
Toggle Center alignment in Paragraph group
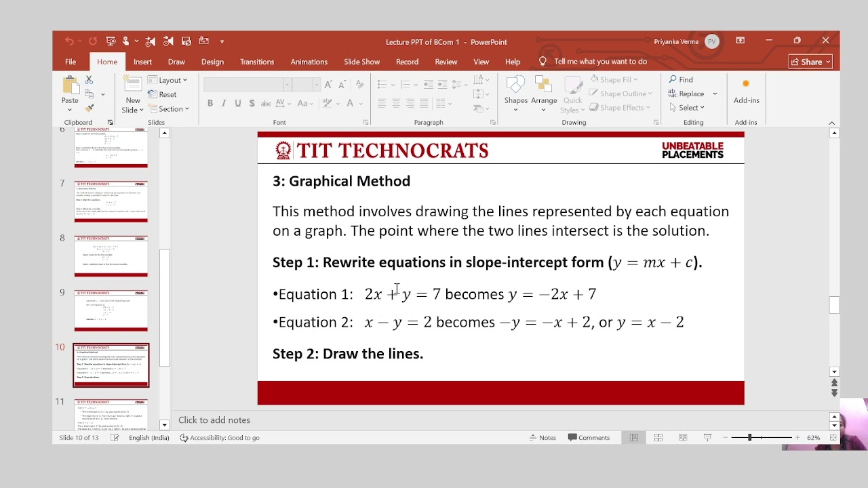(395, 103)
